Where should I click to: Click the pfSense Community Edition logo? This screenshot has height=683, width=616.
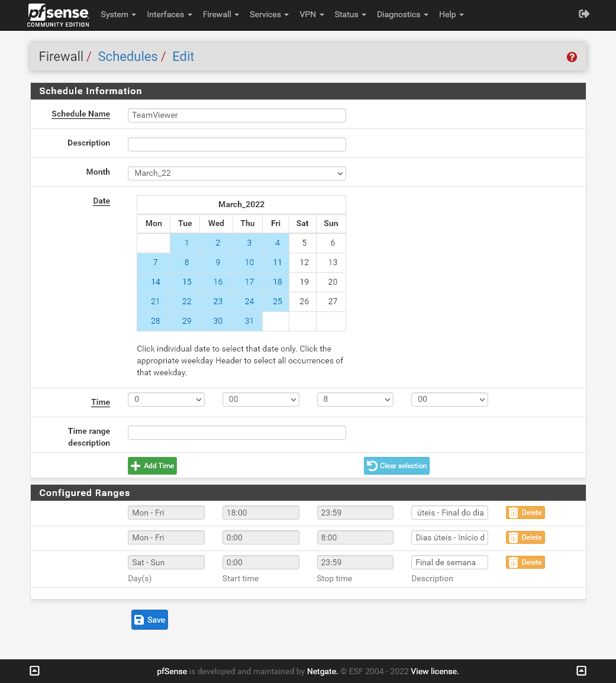click(x=58, y=15)
